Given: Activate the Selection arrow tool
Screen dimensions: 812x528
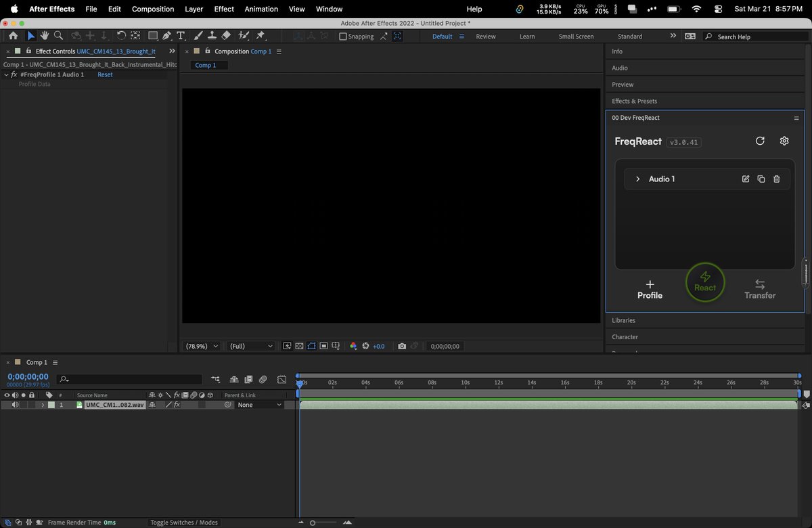Looking at the screenshot, I should [x=31, y=36].
